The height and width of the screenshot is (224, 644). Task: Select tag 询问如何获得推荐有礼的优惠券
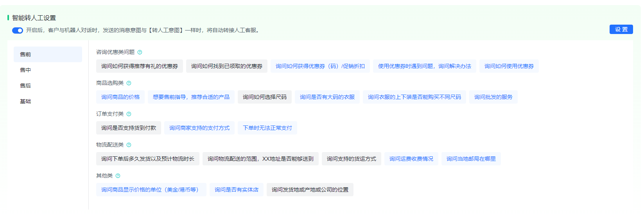(x=140, y=66)
